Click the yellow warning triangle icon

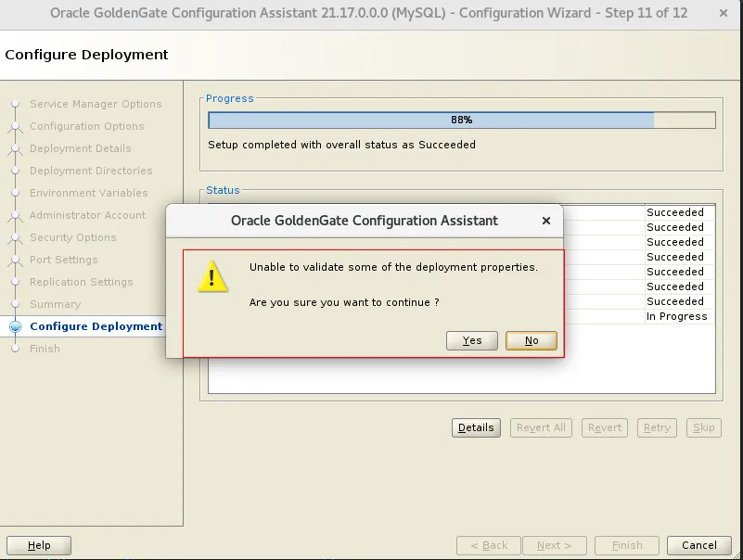coord(212,277)
